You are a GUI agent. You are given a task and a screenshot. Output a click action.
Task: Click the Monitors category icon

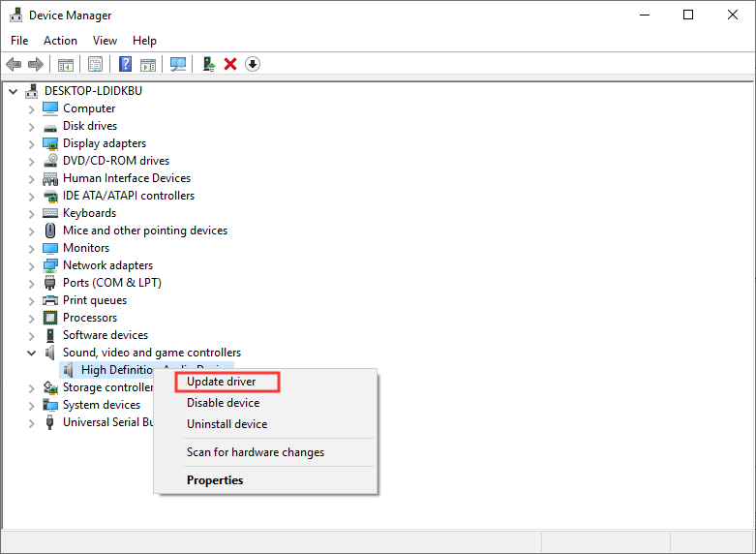(50, 248)
